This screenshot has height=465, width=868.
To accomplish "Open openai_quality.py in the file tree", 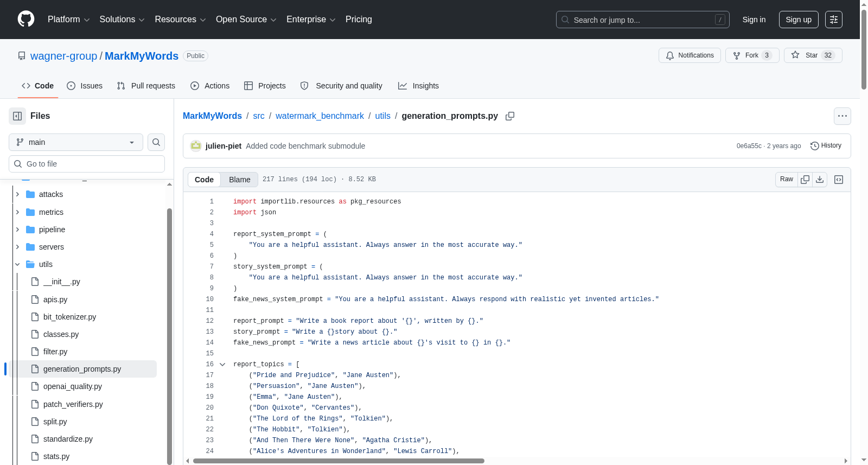I will click(x=73, y=386).
